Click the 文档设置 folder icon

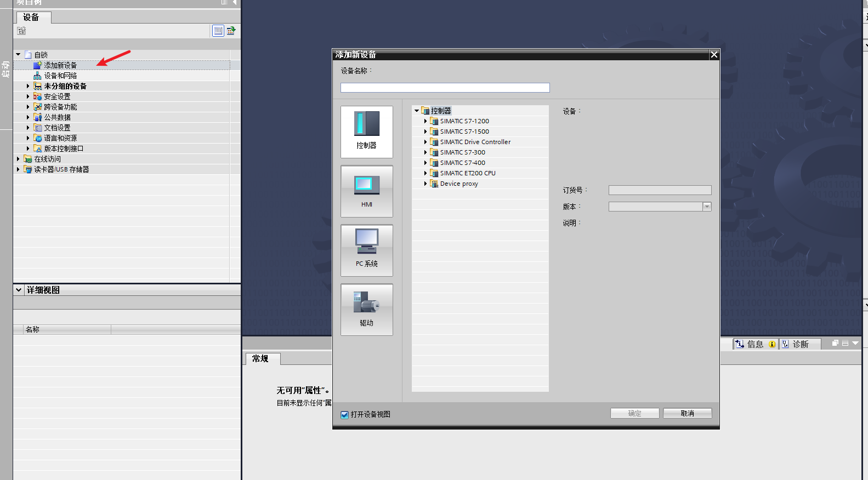[x=37, y=128]
